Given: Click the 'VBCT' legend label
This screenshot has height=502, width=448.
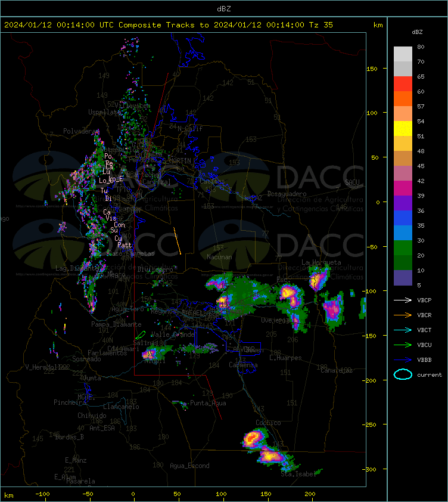Looking at the screenshot, I should 424,330.
